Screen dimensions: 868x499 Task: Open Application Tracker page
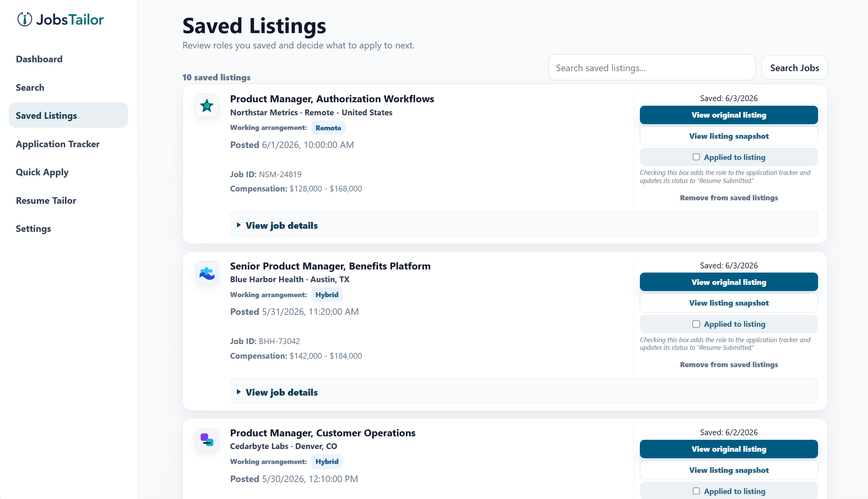[x=68, y=144]
